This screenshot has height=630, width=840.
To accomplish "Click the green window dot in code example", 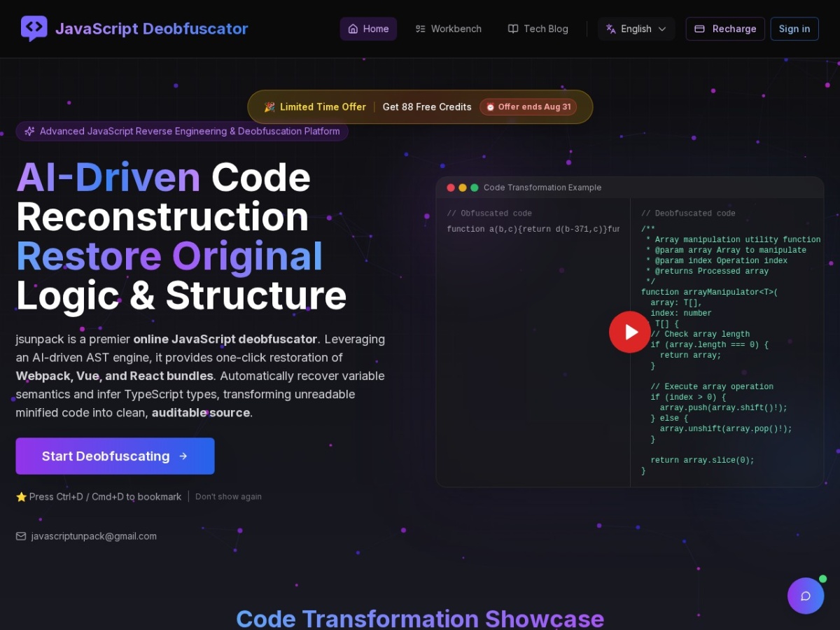I will pyautogui.click(x=475, y=188).
